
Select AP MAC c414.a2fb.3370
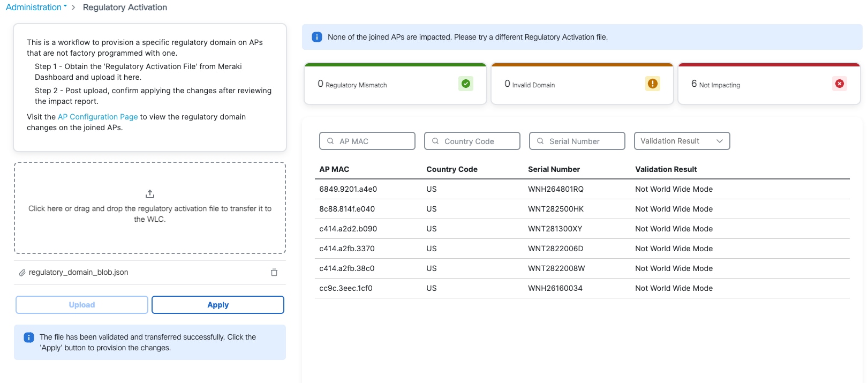click(x=347, y=249)
